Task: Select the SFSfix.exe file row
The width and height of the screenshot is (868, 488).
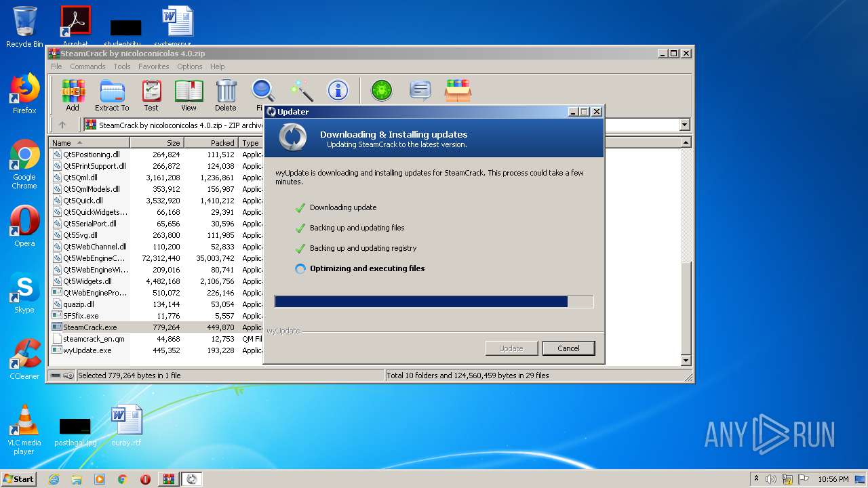Action: click(157, 316)
